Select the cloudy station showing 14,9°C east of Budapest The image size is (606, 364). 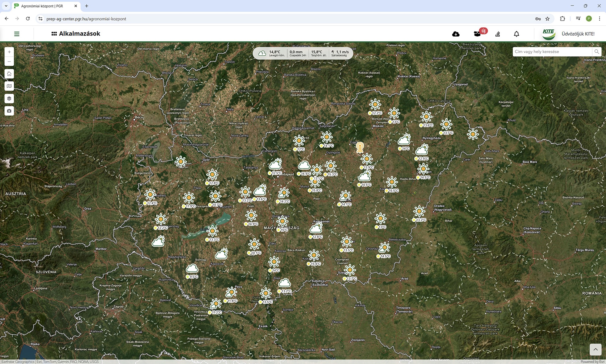click(x=304, y=165)
